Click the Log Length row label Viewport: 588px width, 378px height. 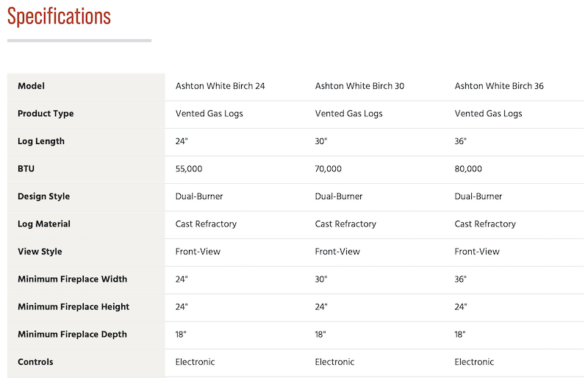coord(41,141)
